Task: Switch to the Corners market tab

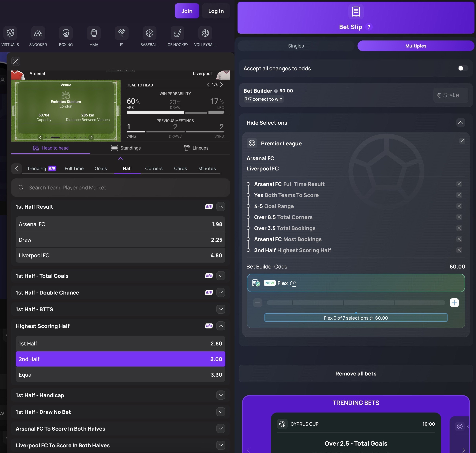Action: (154, 169)
